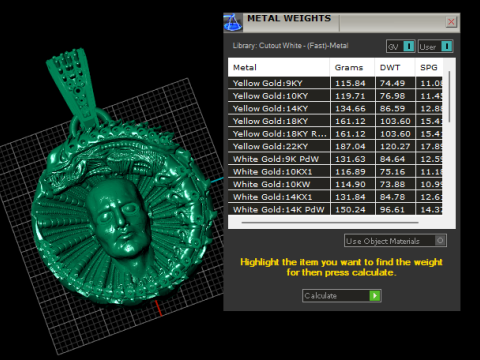The width and height of the screenshot is (480, 360).
Task: Click the green arrow on Calculate
Action: tap(375, 296)
